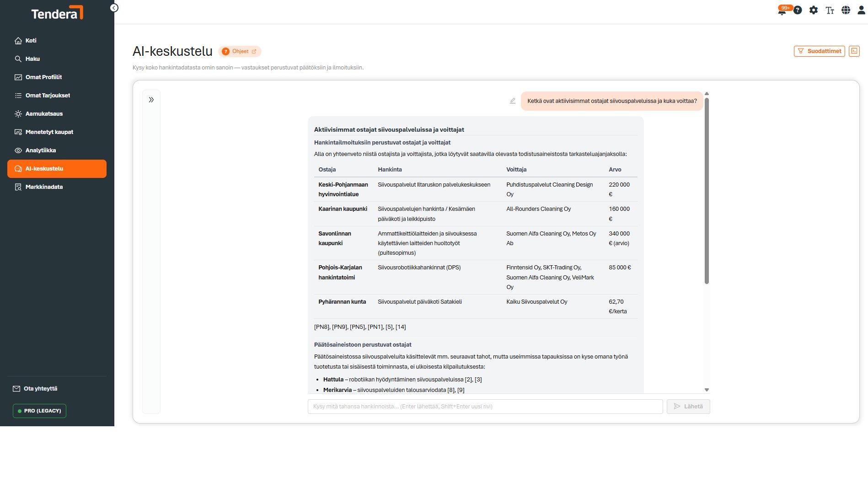Click the Tendera logo
This screenshot has height=488, width=868.
pos(57,13)
